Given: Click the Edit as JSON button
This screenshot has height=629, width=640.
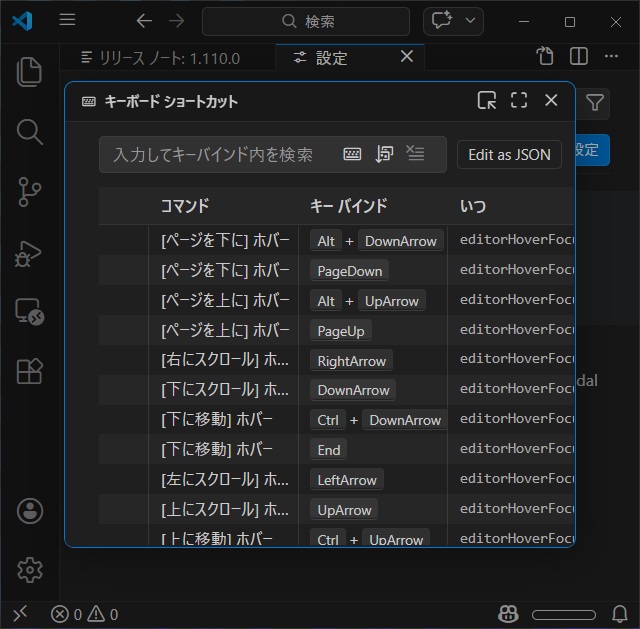Looking at the screenshot, I should point(509,155).
